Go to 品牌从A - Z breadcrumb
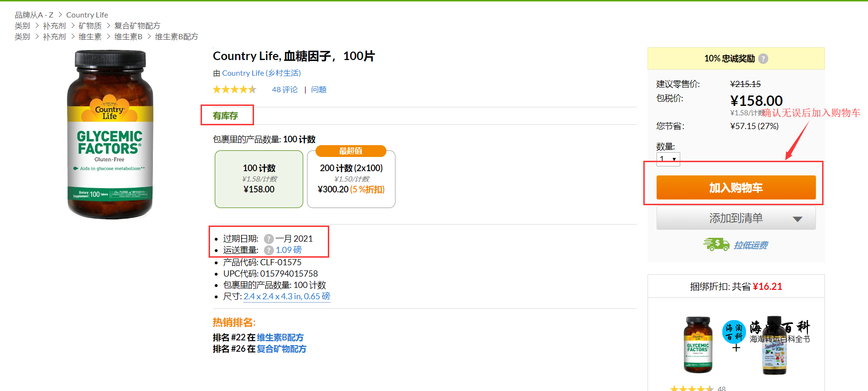Viewport: 868px width, 391px height. click(34, 15)
